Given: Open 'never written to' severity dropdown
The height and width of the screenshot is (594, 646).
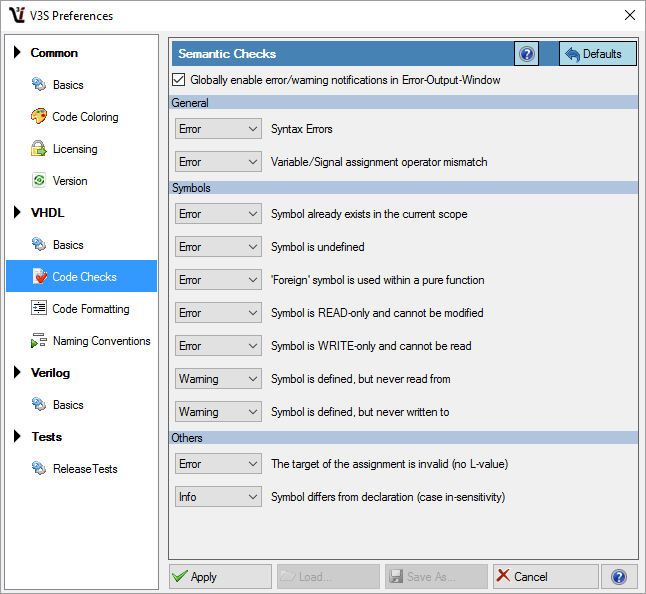Looking at the screenshot, I should coord(218,412).
